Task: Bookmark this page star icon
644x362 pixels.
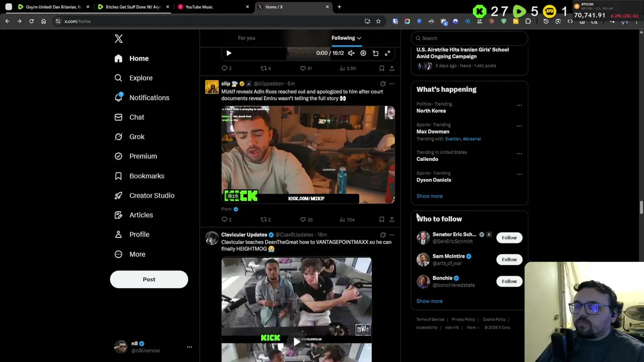Action: 378,21
